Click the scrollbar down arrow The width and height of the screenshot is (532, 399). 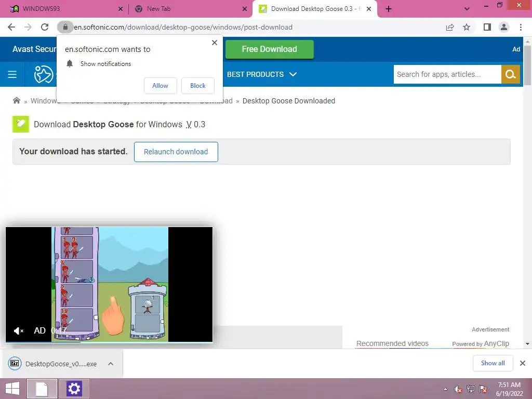point(527,344)
